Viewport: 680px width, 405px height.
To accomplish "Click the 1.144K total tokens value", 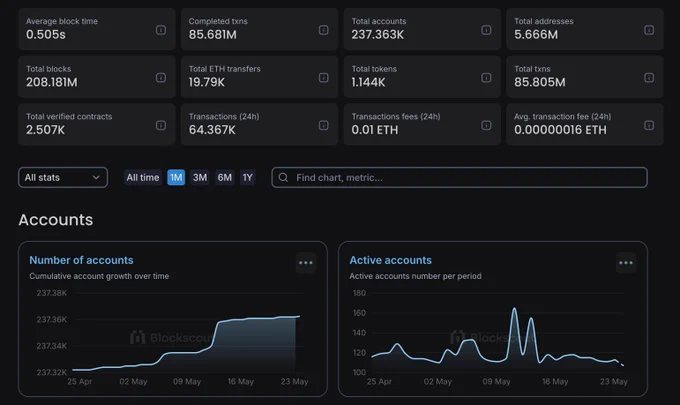I will tap(368, 82).
